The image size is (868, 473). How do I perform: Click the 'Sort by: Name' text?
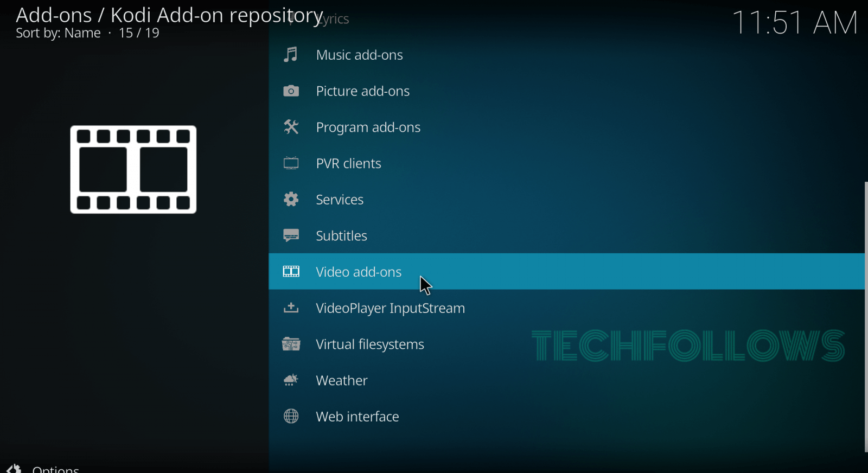point(58,33)
